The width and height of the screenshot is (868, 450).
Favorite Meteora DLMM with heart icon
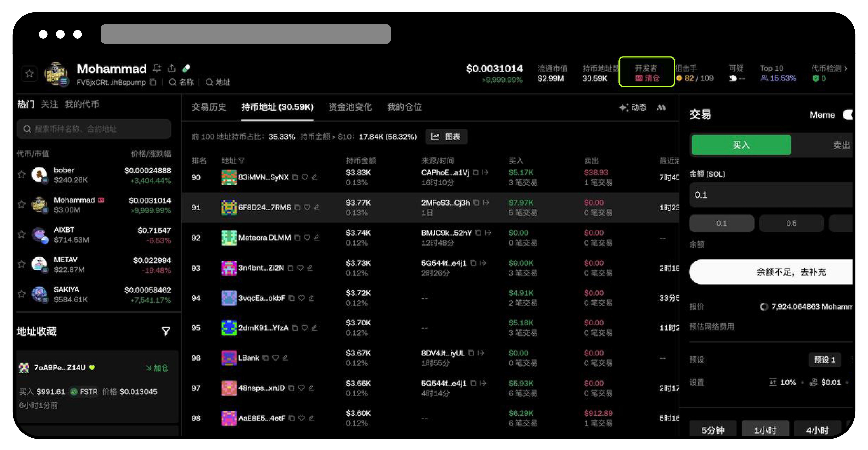pos(307,238)
